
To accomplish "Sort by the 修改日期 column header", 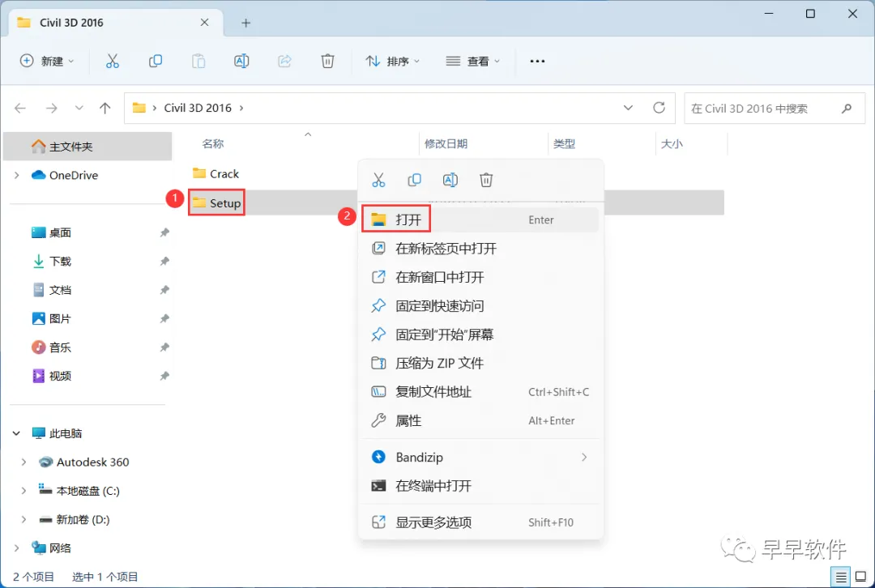I will (x=446, y=144).
